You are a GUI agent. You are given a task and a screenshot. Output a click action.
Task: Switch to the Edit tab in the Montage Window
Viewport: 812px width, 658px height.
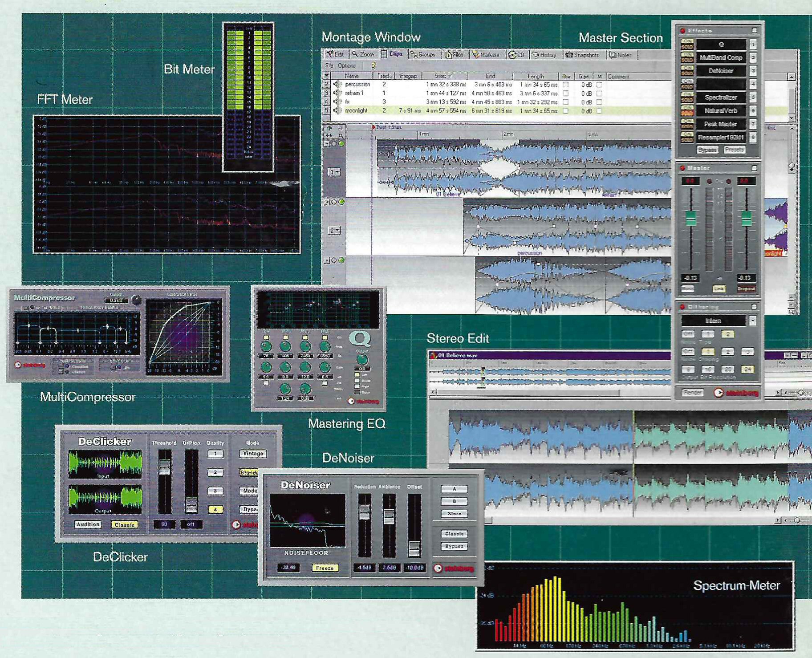click(335, 54)
